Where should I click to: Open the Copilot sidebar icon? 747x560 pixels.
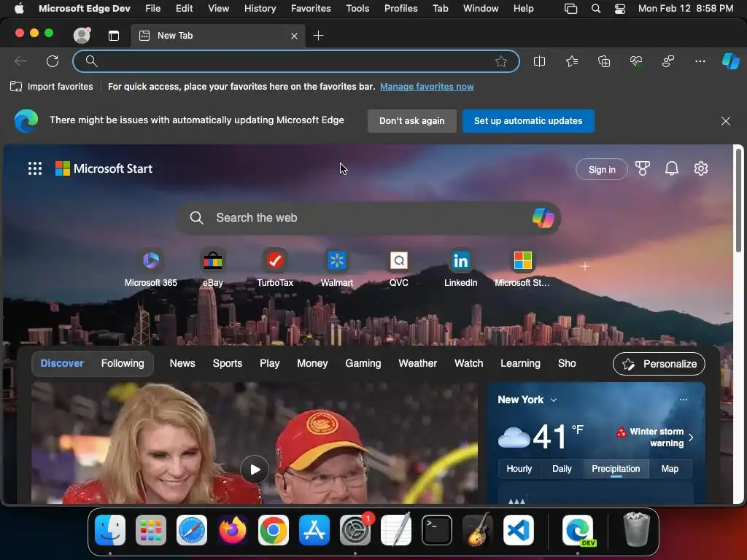[x=730, y=61]
